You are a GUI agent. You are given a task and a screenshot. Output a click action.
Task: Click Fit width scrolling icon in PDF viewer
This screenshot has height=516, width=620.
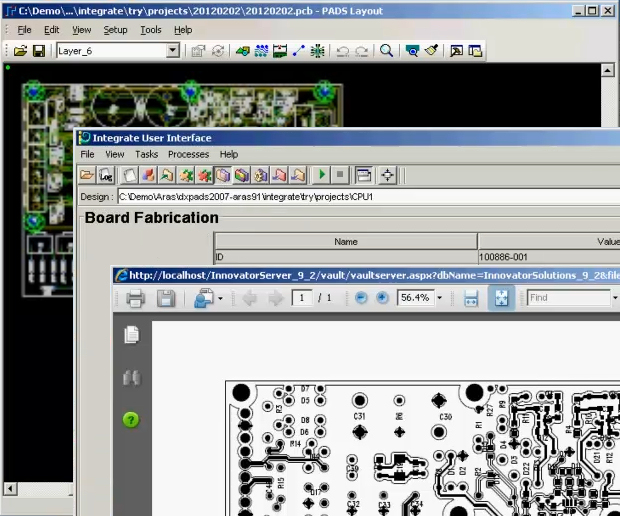point(471,298)
